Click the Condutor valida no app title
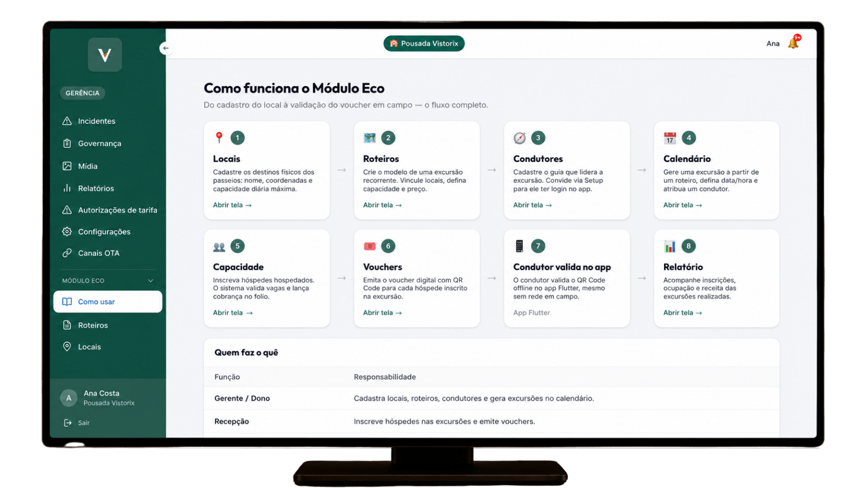 [562, 267]
